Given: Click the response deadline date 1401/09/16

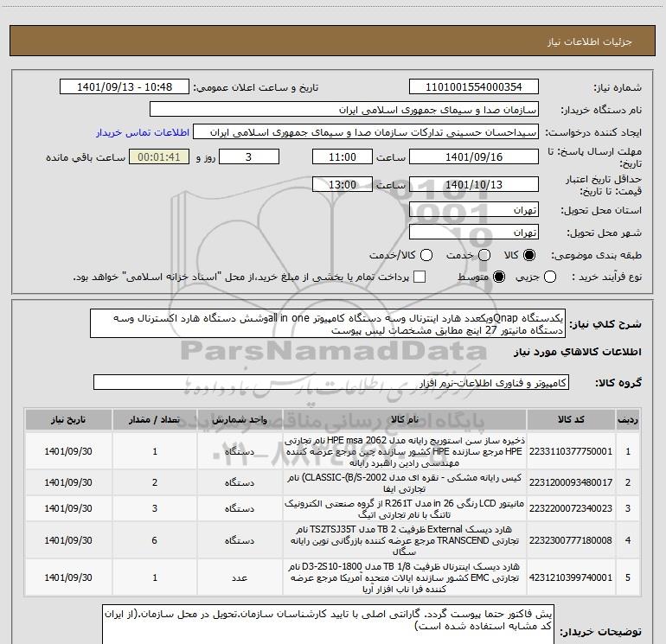Looking at the screenshot, I should click(474, 156).
